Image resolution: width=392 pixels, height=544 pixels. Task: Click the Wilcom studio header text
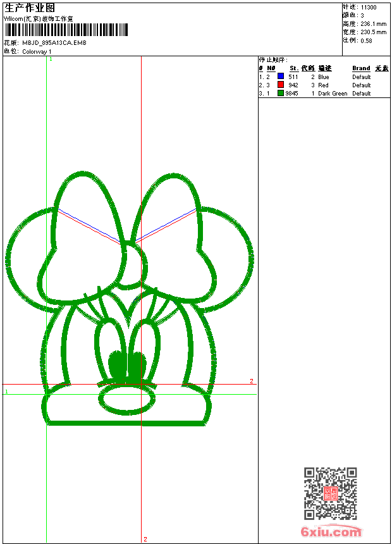(38, 19)
